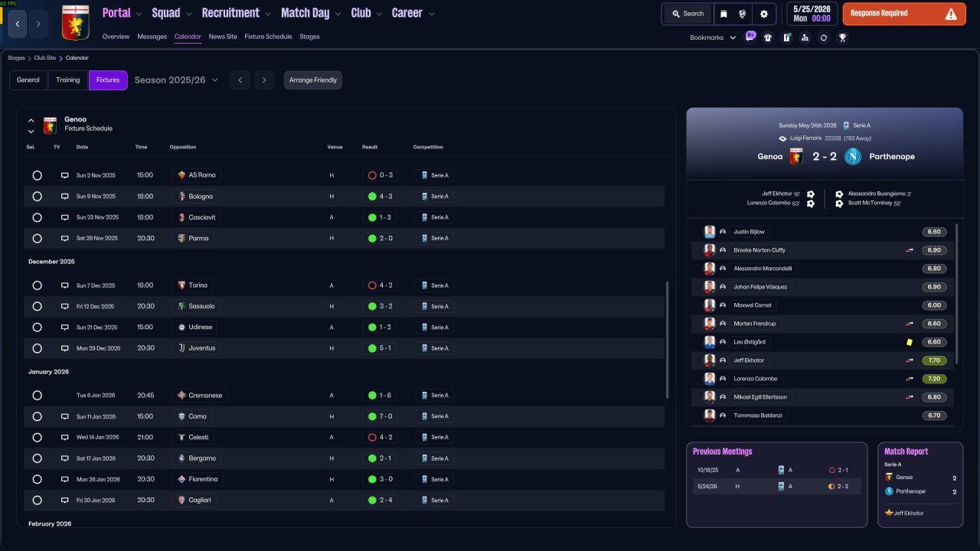Click the yellow card icon for Leo Østigård
This screenshot has height=551, width=980.
click(x=910, y=342)
